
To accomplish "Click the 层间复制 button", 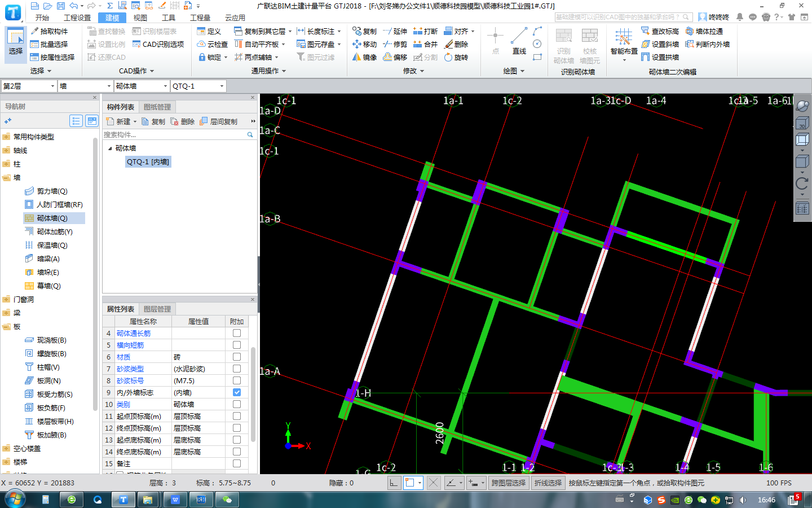I will tap(218, 121).
